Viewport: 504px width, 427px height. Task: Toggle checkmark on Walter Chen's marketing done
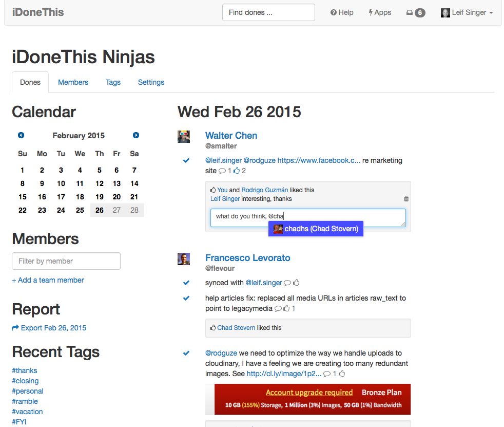(x=186, y=160)
